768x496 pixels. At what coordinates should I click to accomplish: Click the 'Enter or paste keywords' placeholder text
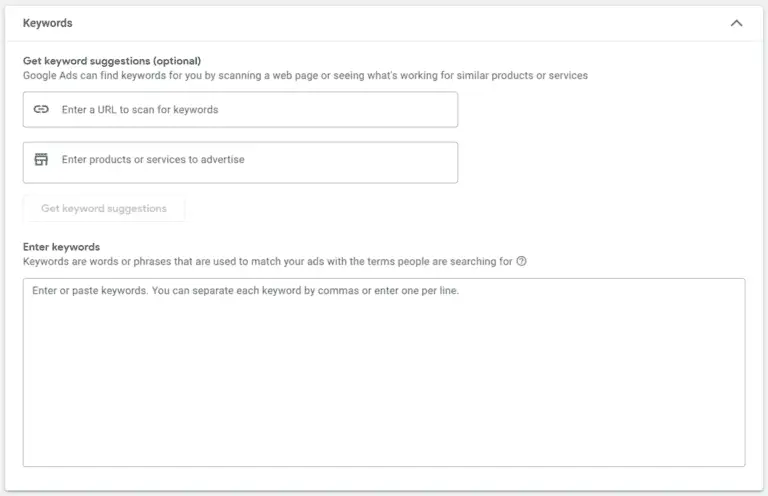245,290
